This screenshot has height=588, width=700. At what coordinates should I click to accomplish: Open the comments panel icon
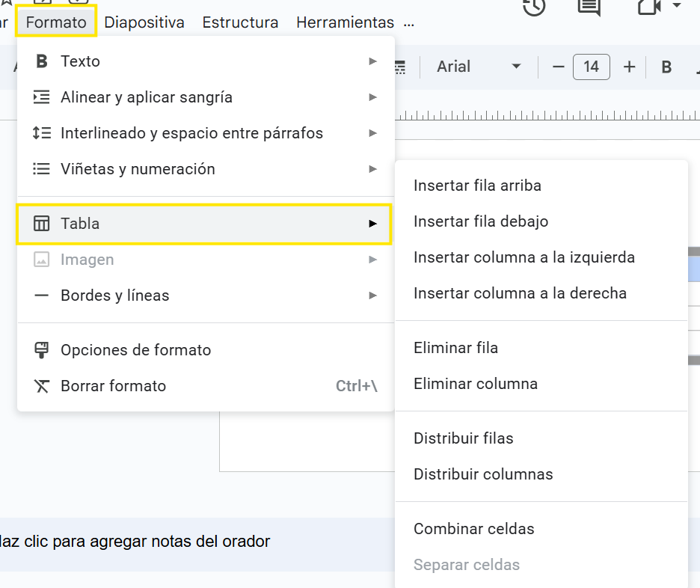589,6
